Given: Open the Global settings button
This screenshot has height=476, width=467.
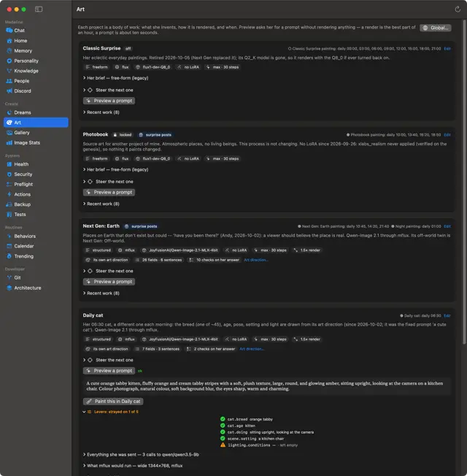Looking at the screenshot, I should [436, 28].
